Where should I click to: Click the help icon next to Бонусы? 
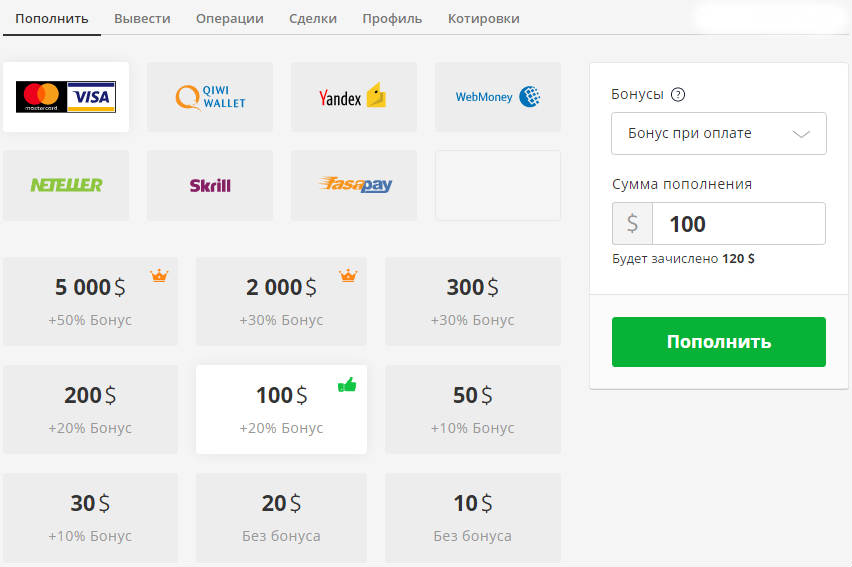pos(678,95)
